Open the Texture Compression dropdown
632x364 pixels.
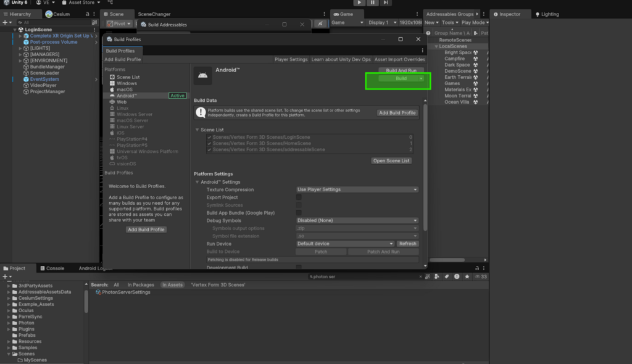coord(357,189)
